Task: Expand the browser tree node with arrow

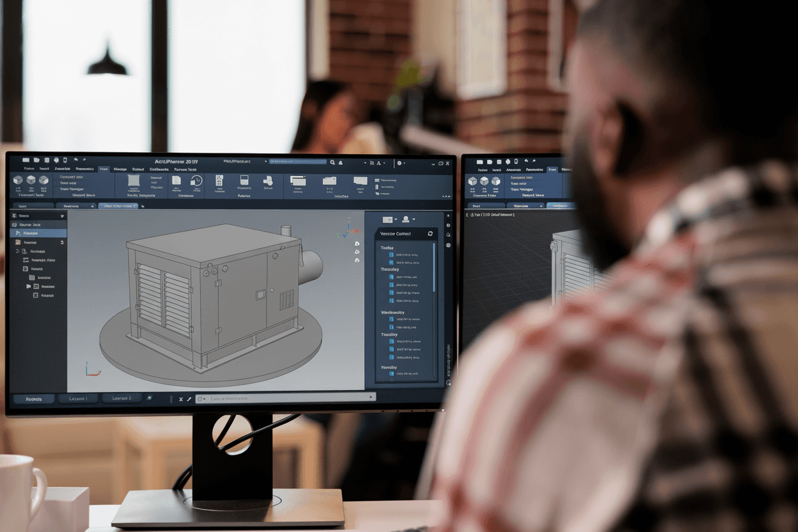Action: pyautogui.click(x=28, y=286)
